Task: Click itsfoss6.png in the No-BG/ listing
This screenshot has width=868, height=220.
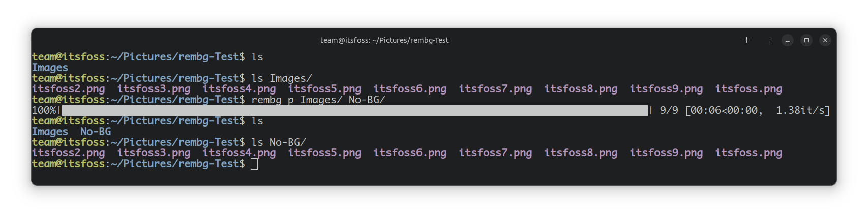Action: (x=410, y=153)
